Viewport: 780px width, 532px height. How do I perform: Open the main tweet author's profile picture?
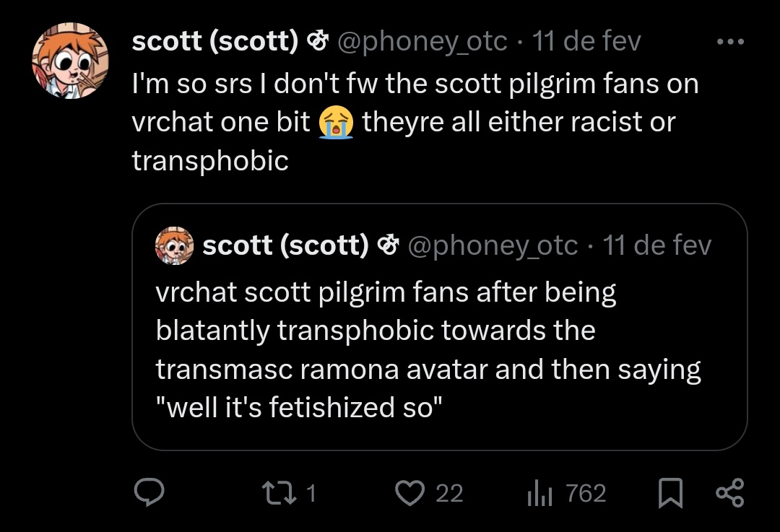70,61
